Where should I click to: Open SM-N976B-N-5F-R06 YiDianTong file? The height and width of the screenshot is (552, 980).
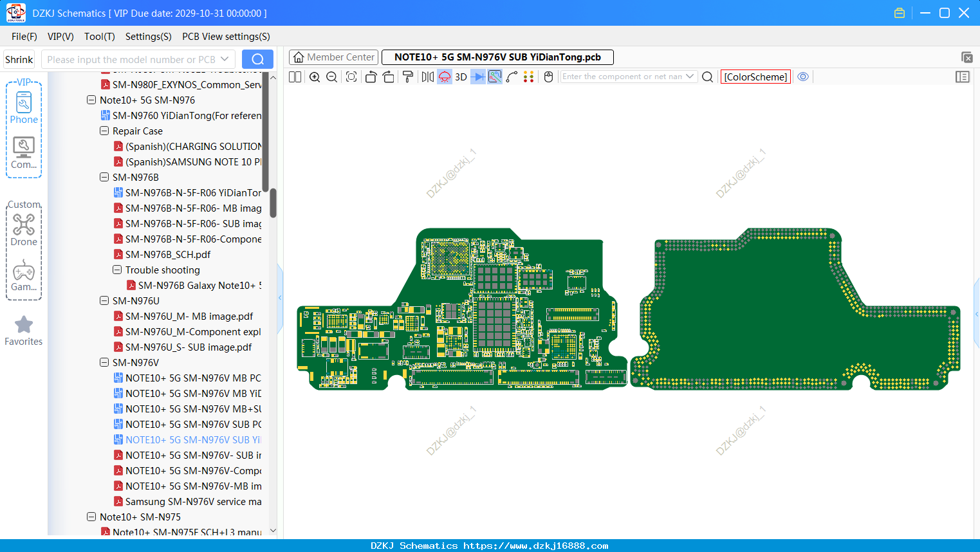[x=187, y=193]
